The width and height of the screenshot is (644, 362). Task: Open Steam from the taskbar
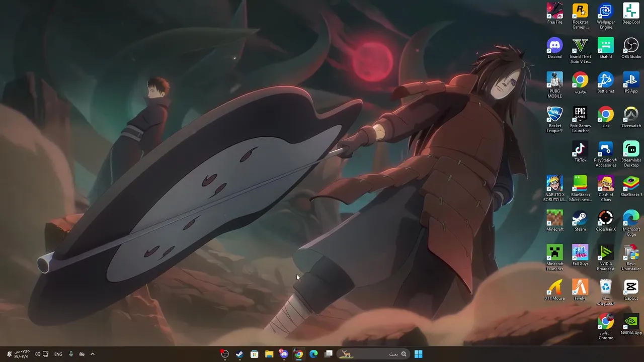click(239, 354)
